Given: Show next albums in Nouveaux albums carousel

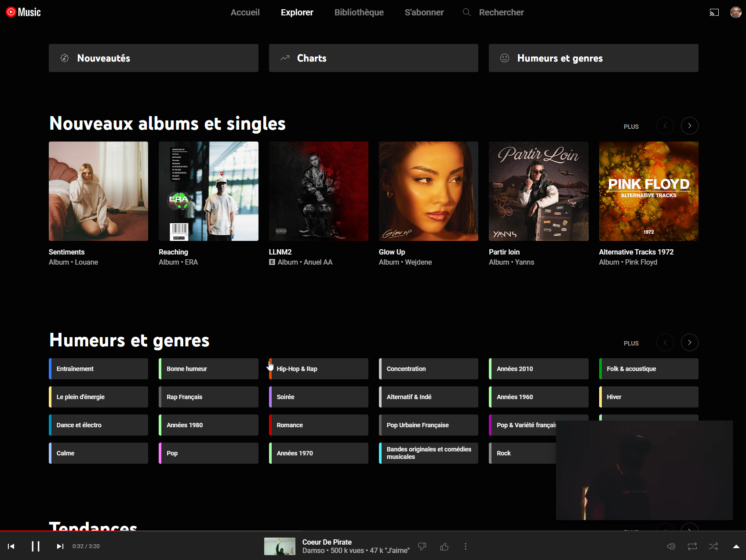Looking at the screenshot, I should tap(689, 126).
